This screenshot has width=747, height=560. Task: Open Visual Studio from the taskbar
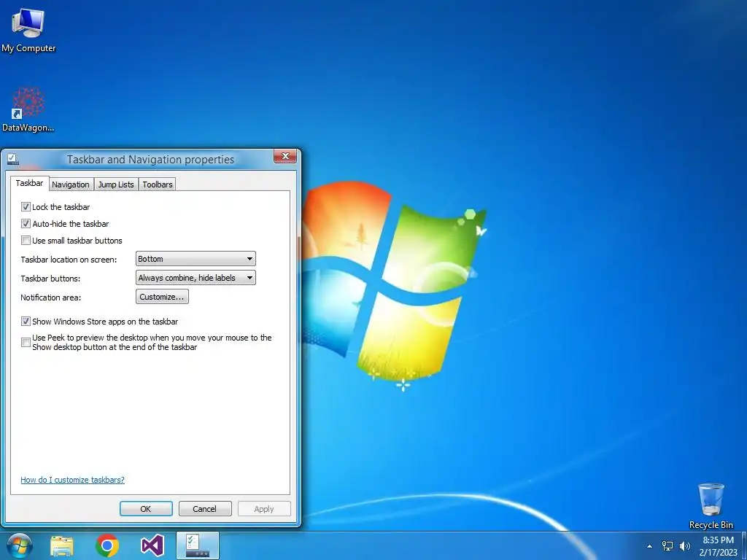coord(152,545)
